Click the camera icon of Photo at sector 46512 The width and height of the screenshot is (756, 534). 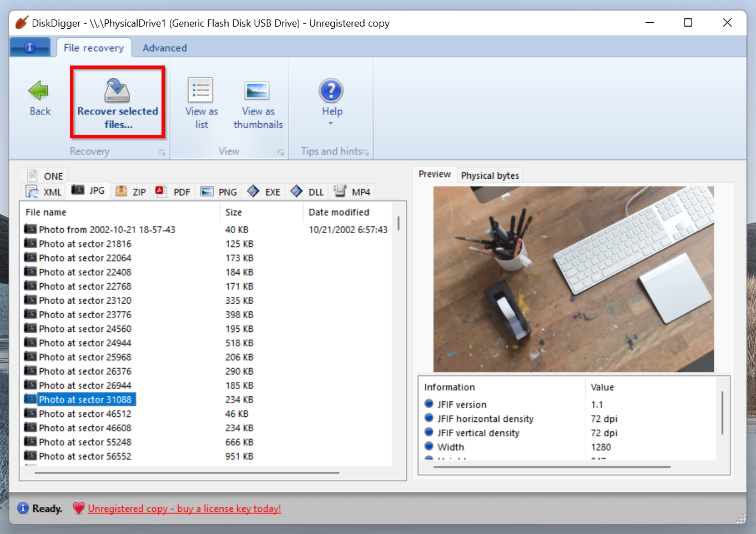pos(31,413)
